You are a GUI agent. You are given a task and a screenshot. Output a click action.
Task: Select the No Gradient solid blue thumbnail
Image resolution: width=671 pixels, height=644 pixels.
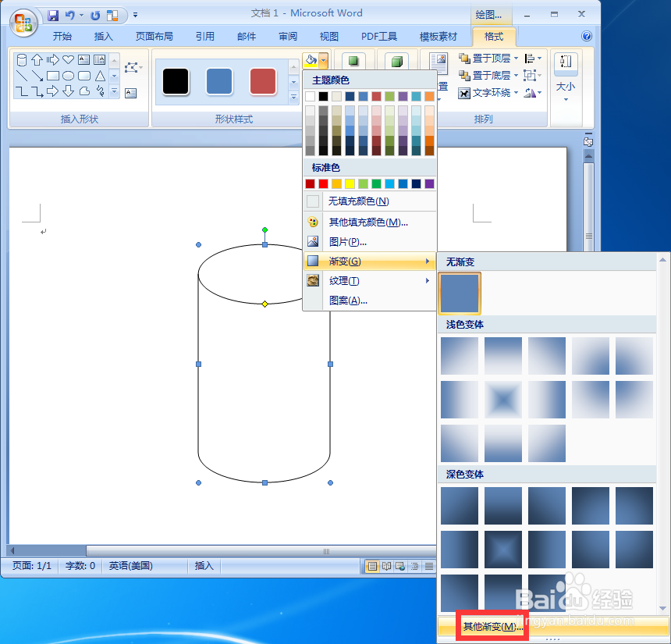[460, 294]
